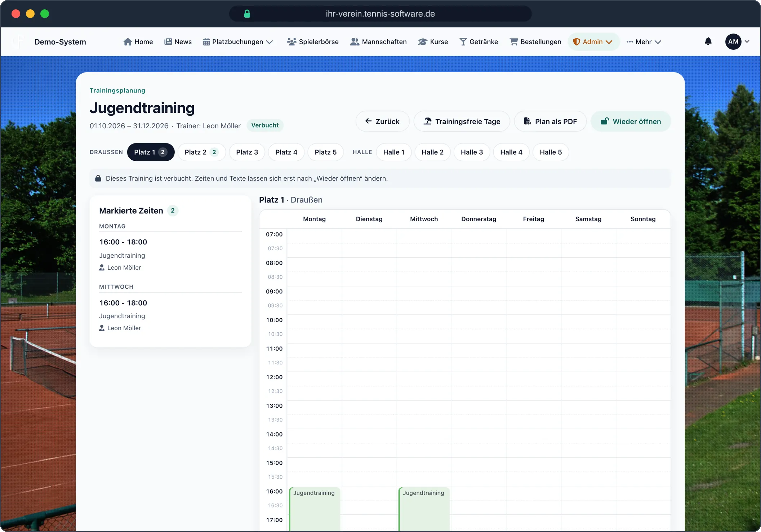Select the Platz 2 court tab
Image resolution: width=761 pixels, height=532 pixels.
click(x=201, y=152)
